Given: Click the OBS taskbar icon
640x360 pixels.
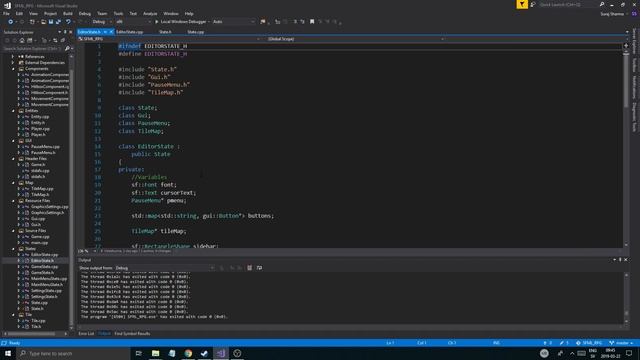Looking at the screenshot, I should (x=237, y=353).
